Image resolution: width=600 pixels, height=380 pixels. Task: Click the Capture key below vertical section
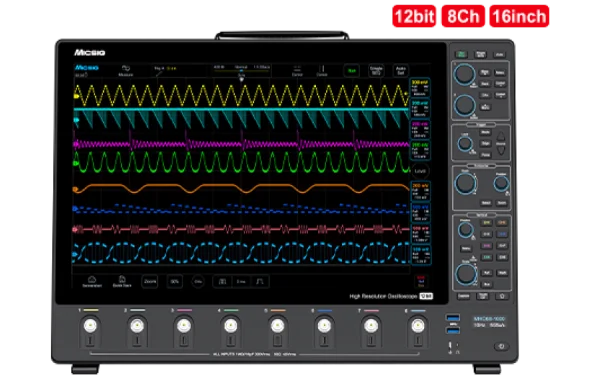pos(463,296)
